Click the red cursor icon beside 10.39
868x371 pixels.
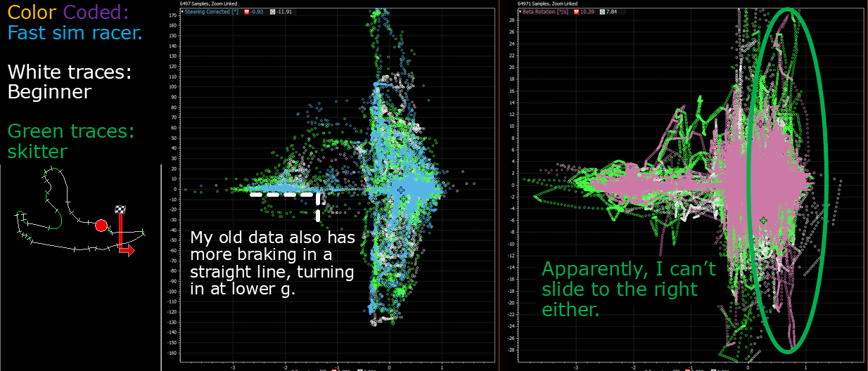tap(577, 12)
